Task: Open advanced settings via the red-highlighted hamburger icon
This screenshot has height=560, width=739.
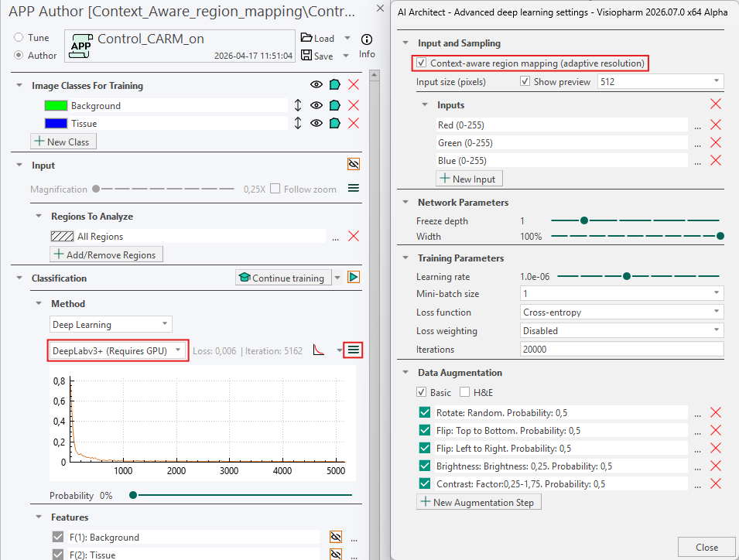Action: [353, 350]
